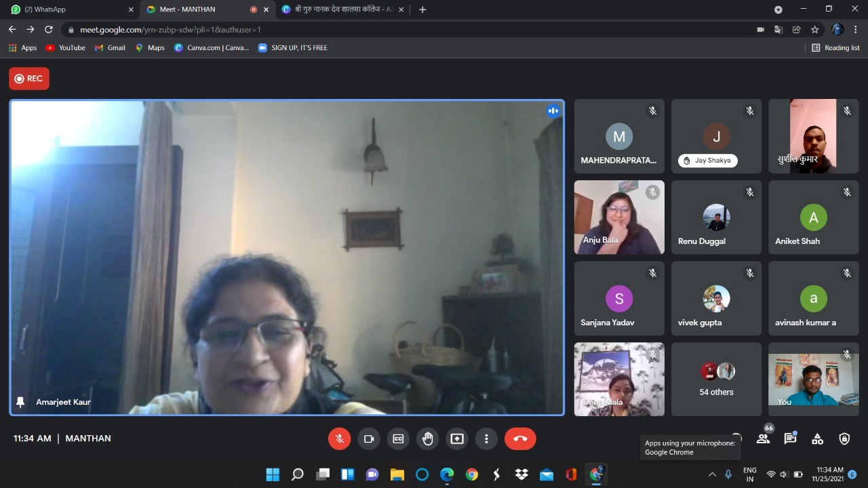This screenshot has height=488, width=868.
Task: Bookmark this page with star icon
Action: click(815, 30)
